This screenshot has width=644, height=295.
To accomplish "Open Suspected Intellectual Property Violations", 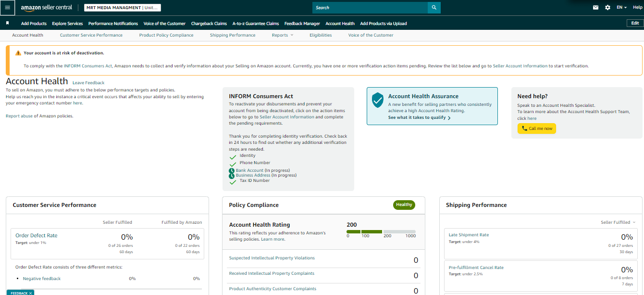I will pos(272,258).
